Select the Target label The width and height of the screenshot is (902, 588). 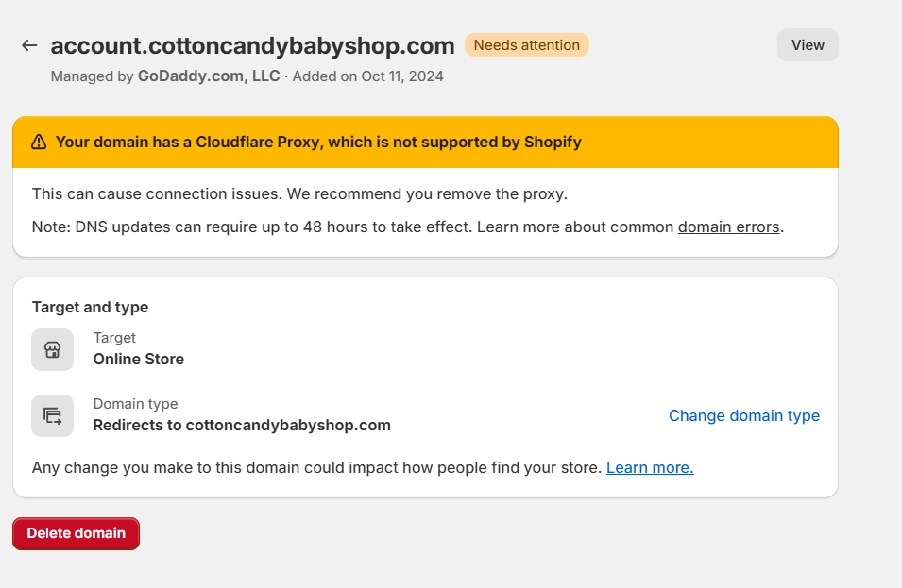tap(114, 337)
